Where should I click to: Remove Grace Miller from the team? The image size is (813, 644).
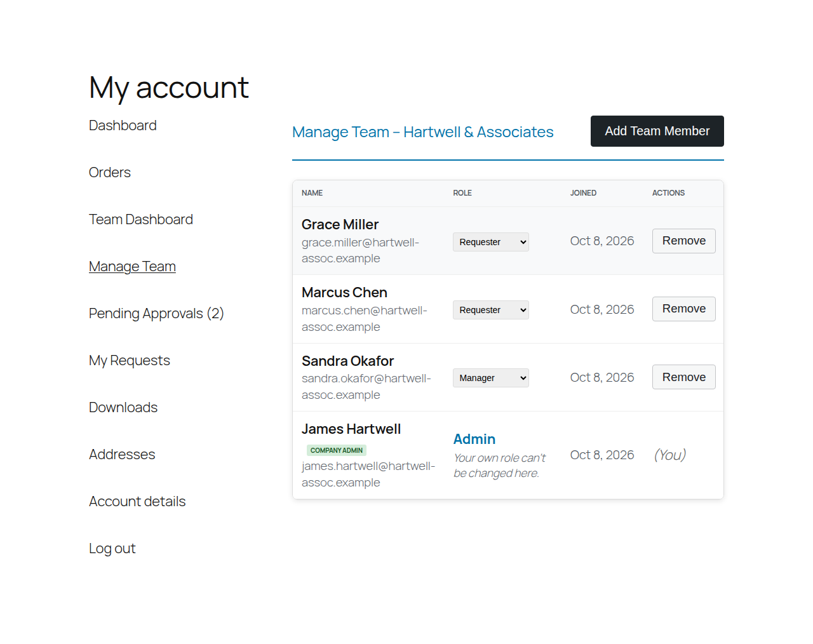point(683,241)
